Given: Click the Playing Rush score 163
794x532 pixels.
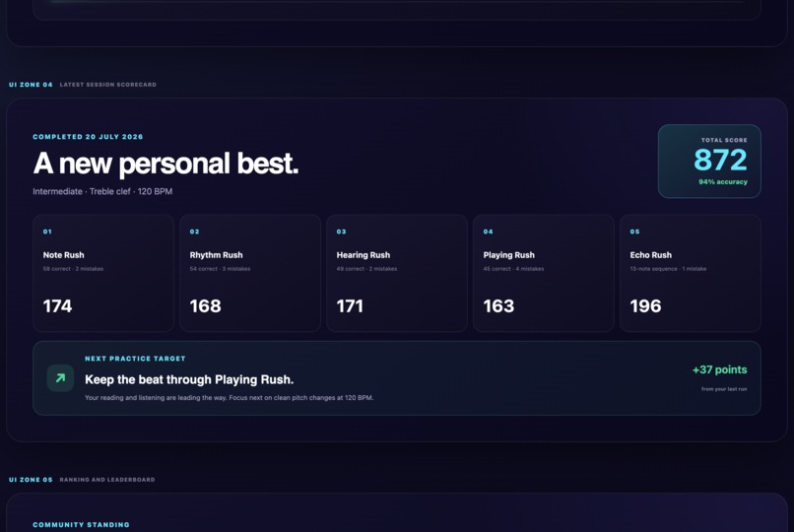Looking at the screenshot, I should point(498,305).
